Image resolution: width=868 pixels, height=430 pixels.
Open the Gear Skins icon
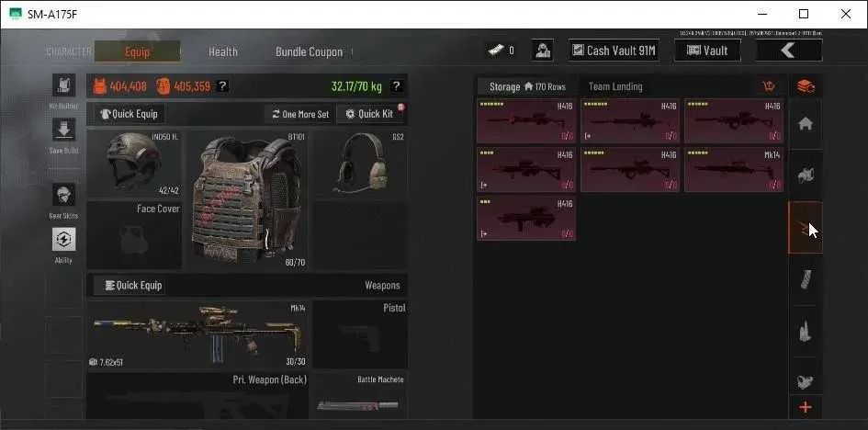(63, 195)
